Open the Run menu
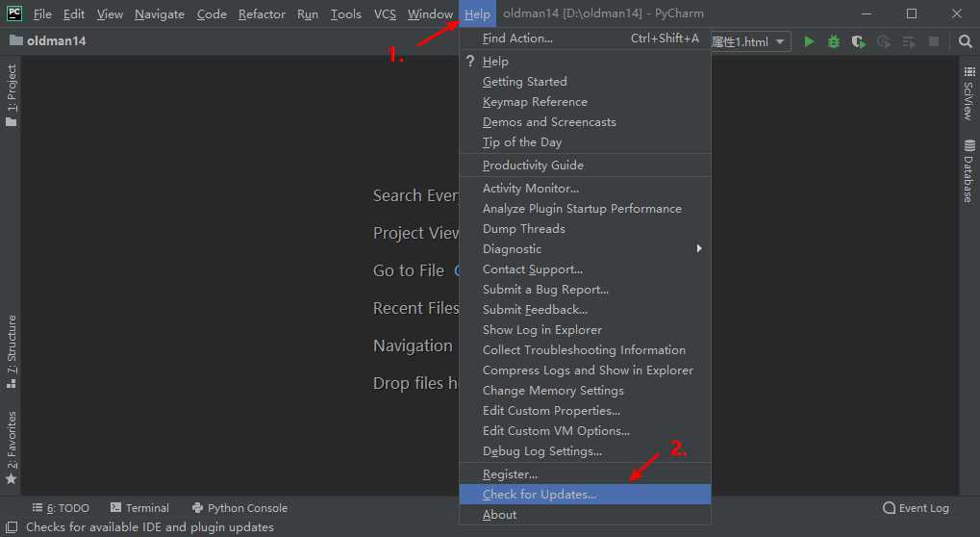The width and height of the screenshot is (980, 537). tap(308, 13)
